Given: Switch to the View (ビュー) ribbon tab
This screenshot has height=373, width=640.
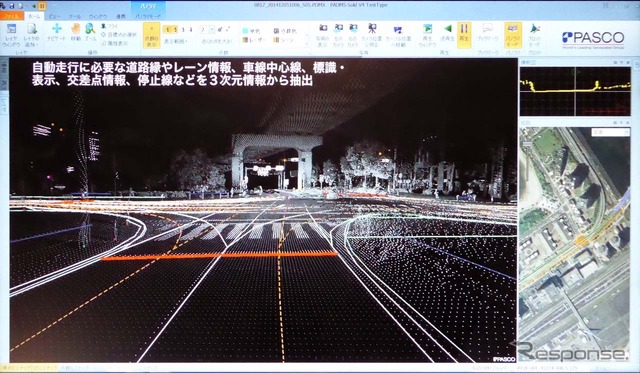Looking at the screenshot, I should (x=54, y=17).
